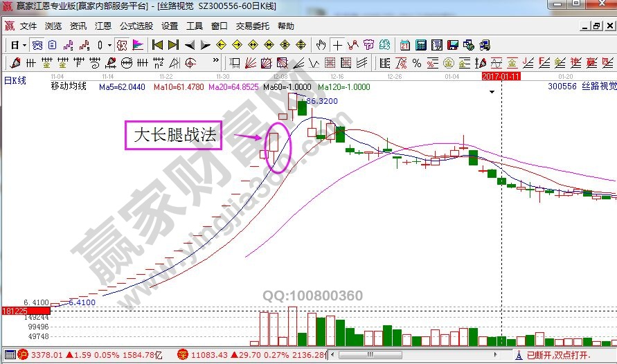Click the Shanghai index 沪 icon
The height and width of the screenshot is (364, 617).
click(x=21, y=354)
